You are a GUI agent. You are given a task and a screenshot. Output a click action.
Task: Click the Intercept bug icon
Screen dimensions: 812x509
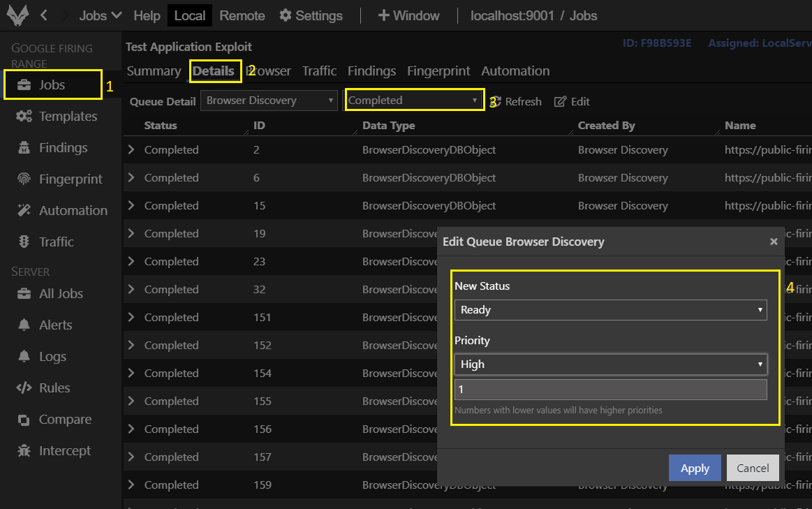point(24,451)
